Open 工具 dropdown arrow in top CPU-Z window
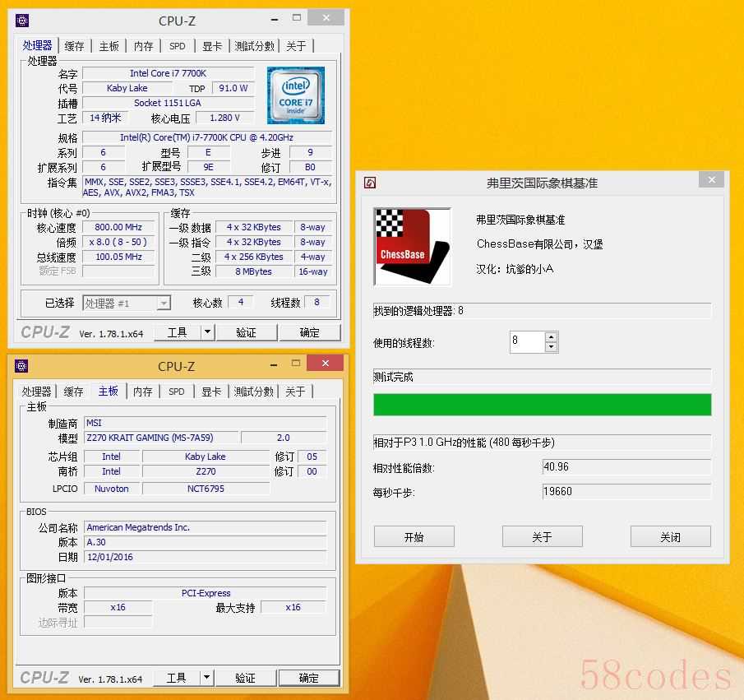This screenshot has width=744, height=700. click(207, 332)
